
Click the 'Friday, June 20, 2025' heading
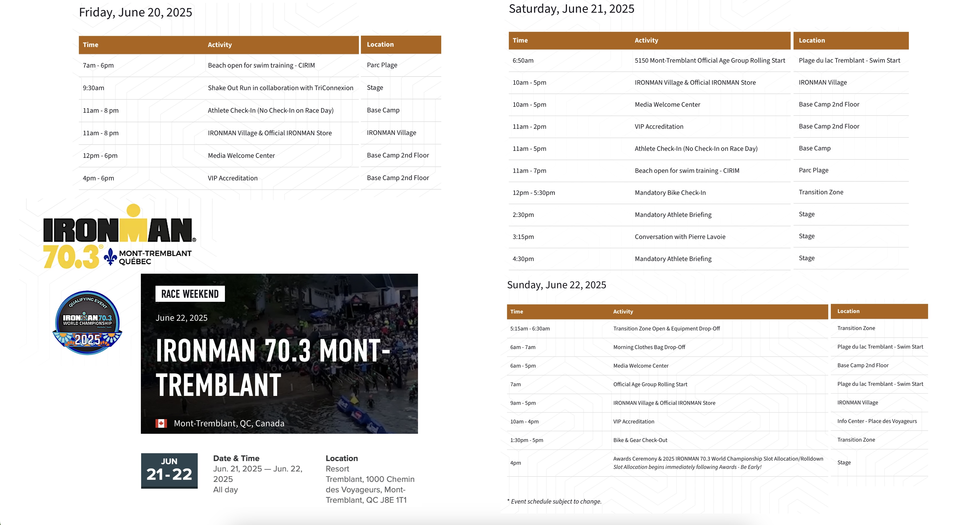coord(135,12)
